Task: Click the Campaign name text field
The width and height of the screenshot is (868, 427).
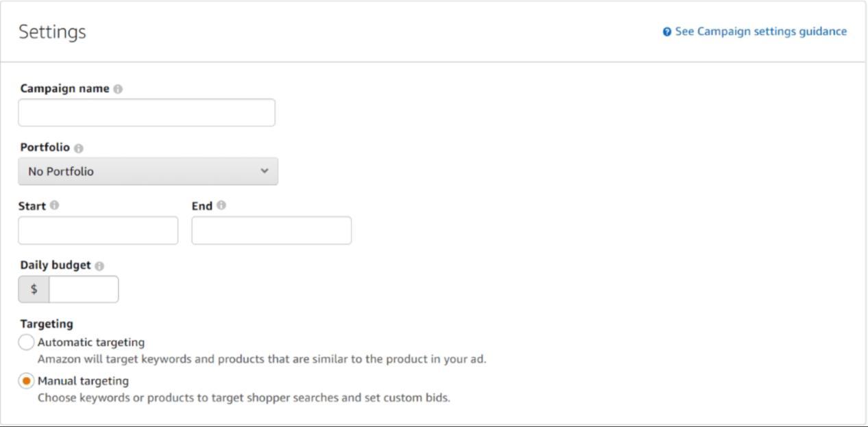Action: coord(147,112)
